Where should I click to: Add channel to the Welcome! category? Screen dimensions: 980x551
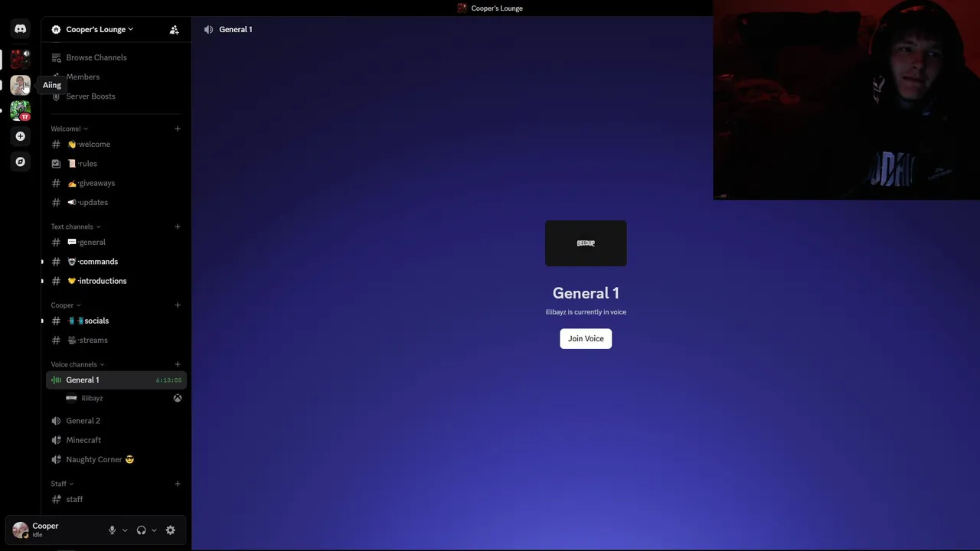click(178, 129)
